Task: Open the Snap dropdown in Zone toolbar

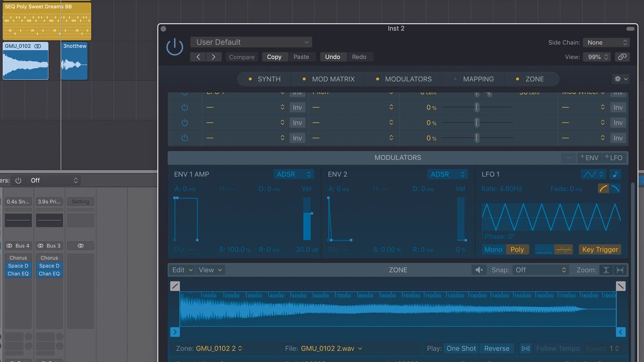Action: 540,270
